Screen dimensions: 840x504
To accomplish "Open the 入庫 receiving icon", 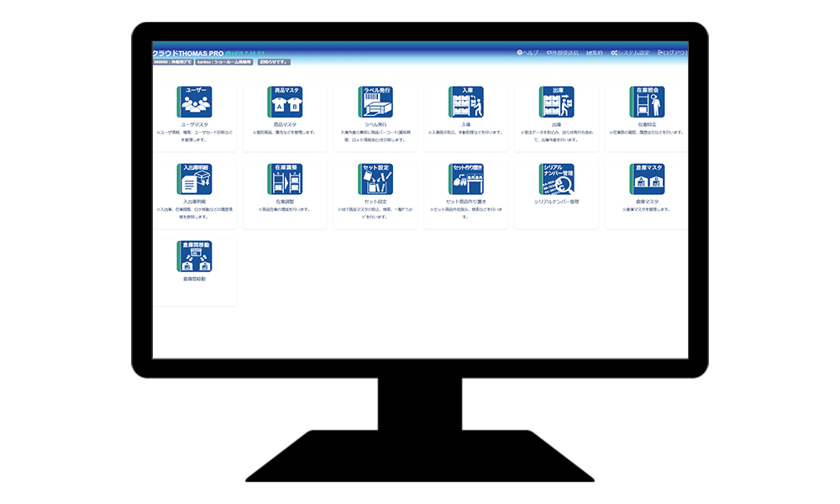I will pyautogui.click(x=466, y=102).
